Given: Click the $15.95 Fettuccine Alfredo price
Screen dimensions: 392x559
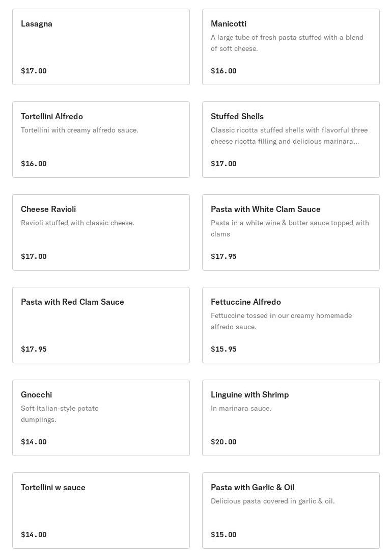Looking at the screenshot, I should [x=223, y=349].
